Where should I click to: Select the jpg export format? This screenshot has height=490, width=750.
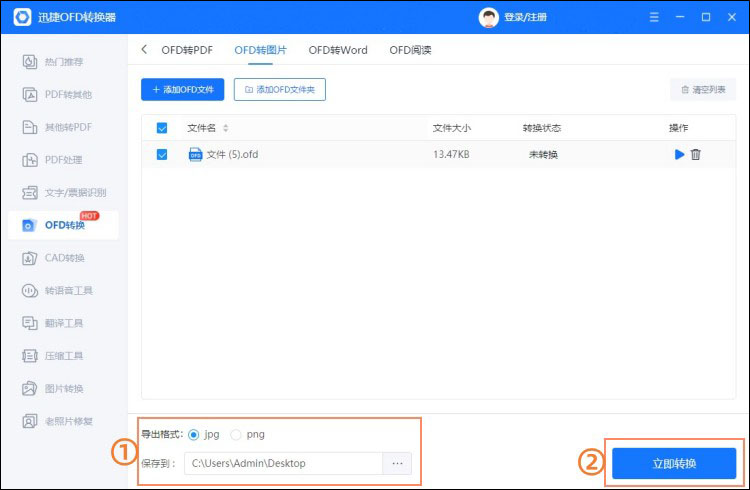194,434
